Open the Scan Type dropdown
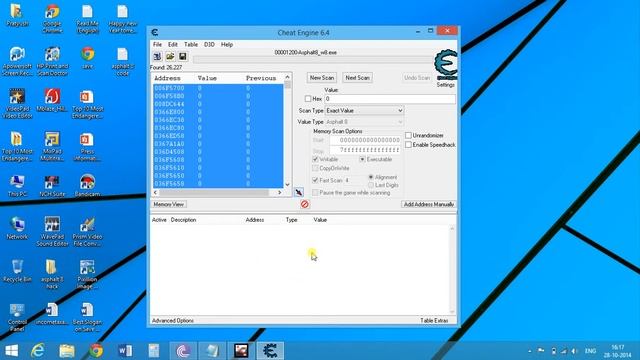This screenshot has width=640, height=360. point(364,111)
